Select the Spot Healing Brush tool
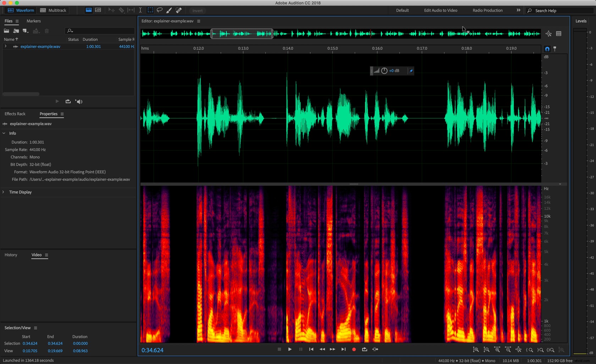596x364 pixels. tap(179, 10)
